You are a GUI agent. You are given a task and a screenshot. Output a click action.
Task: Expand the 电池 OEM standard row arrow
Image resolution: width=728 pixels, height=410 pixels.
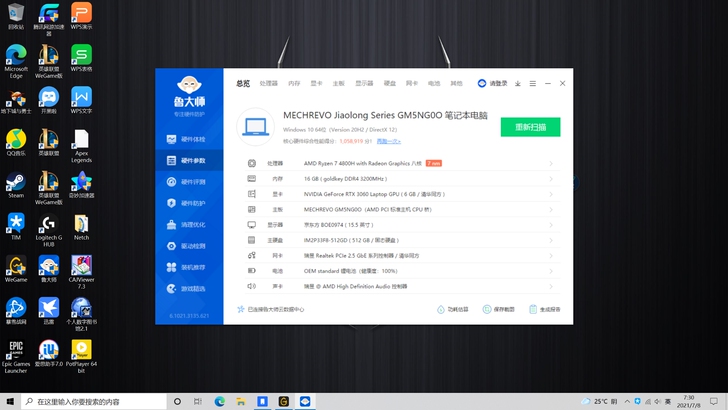(551, 271)
